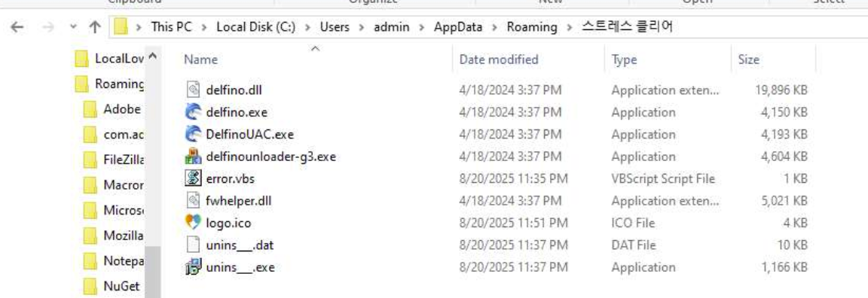The width and height of the screenshot is (868, 298).
Task: Go back with the back arrow
Action: pos(18,27)
